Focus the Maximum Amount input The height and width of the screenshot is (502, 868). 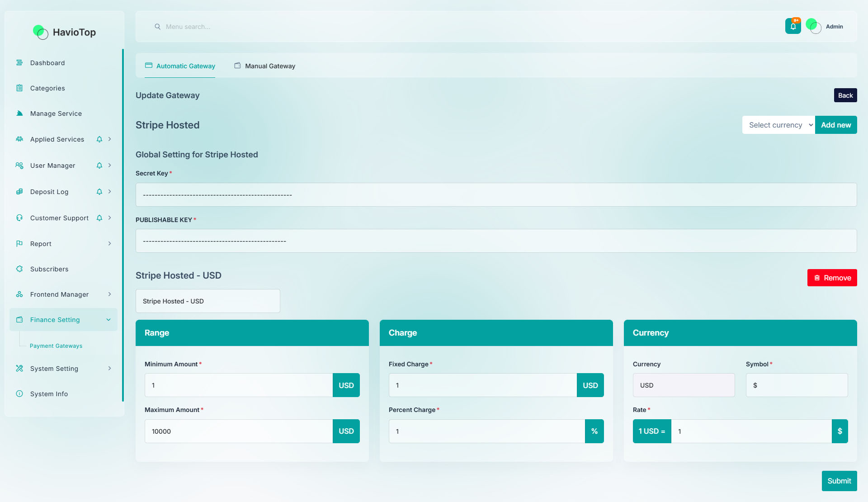coord(239,431)
